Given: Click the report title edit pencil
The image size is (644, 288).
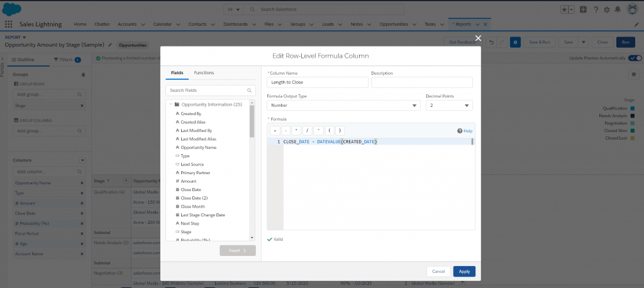Looking at the screenshot, I should point(110,45).
